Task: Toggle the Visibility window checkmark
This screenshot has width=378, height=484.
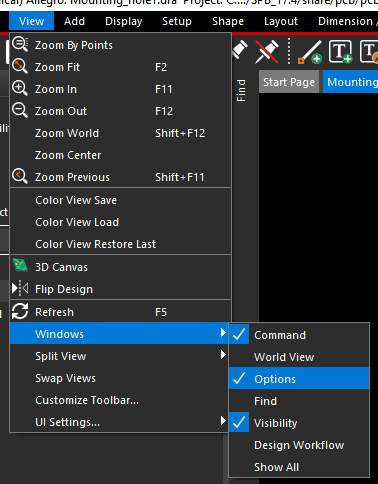Action: point(239,422)
